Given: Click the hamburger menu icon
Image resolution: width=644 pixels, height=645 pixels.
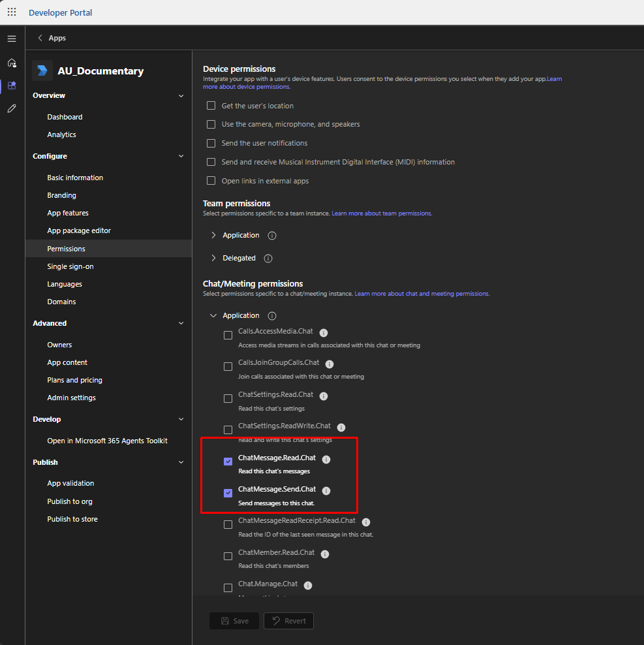Looking at the screenshot, I should click(12, 39).
